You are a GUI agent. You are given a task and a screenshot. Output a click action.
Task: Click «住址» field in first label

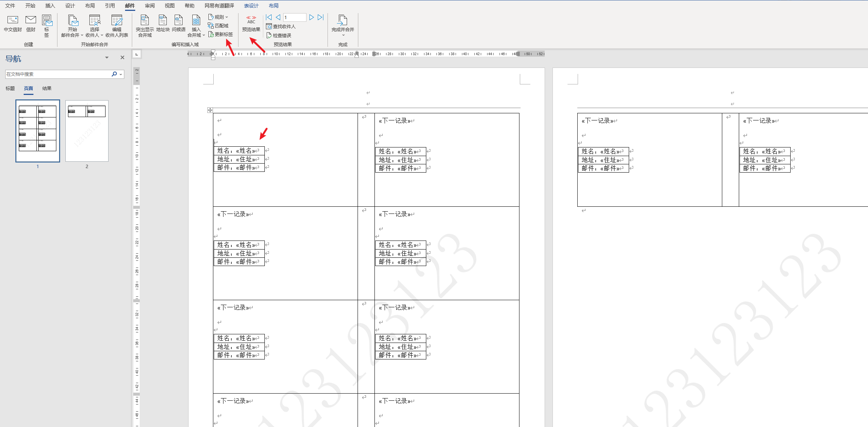coord(246,159)
